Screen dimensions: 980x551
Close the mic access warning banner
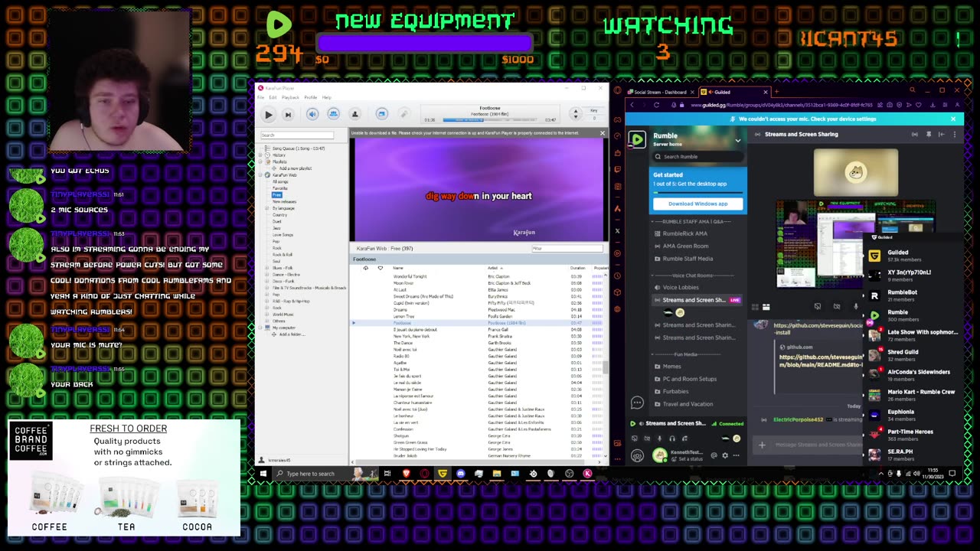coord(953,119)
